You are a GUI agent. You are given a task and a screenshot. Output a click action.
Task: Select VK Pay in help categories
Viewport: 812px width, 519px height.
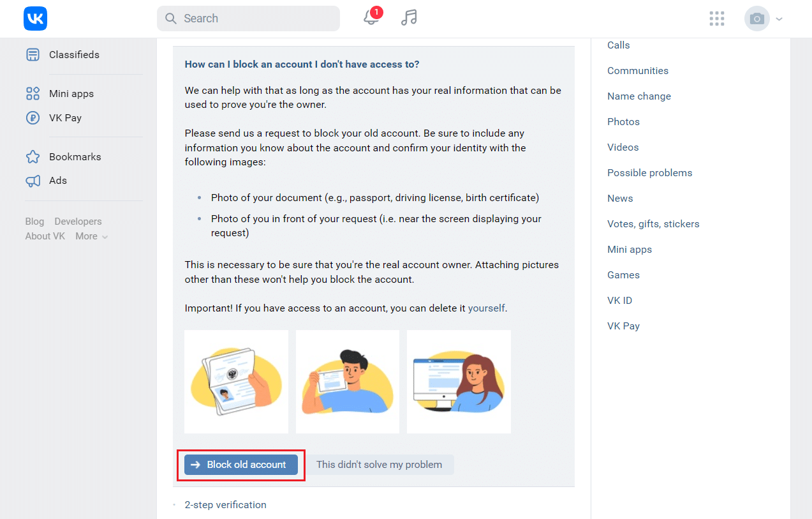[x=623, y=326]
